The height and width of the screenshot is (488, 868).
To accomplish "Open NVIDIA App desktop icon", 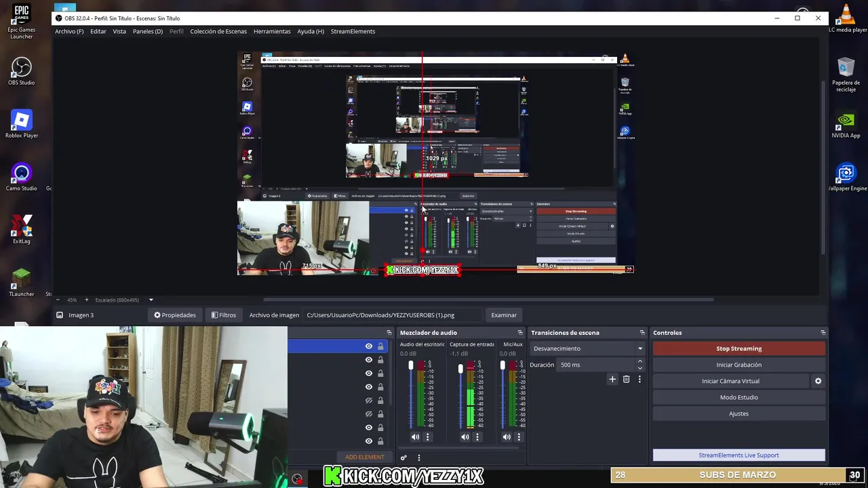I will (846, 125).
